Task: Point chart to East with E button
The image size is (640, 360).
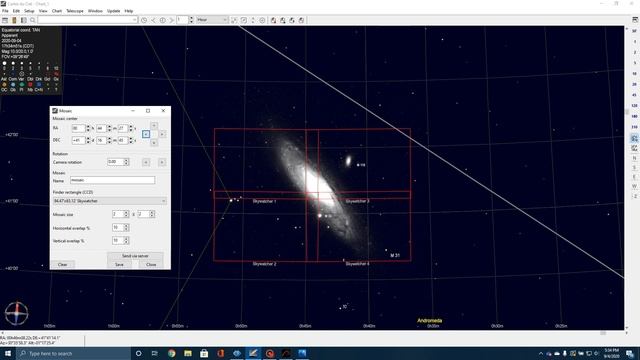Action: (x=634, y=177)
